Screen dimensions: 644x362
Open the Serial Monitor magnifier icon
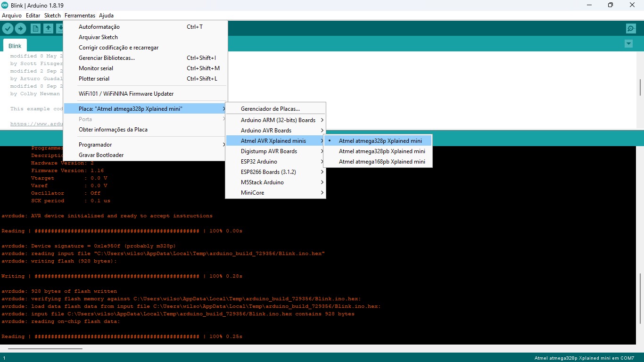point(631,29)
